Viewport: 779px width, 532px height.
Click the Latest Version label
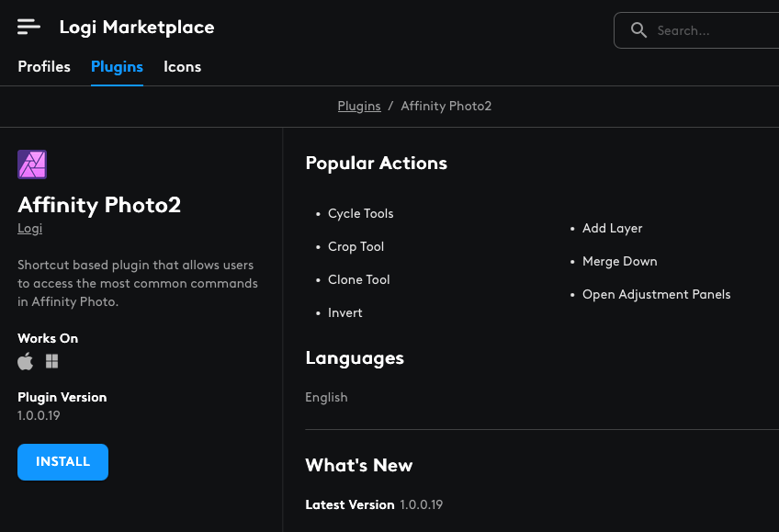pyautogui.click(x=350, y=504)
